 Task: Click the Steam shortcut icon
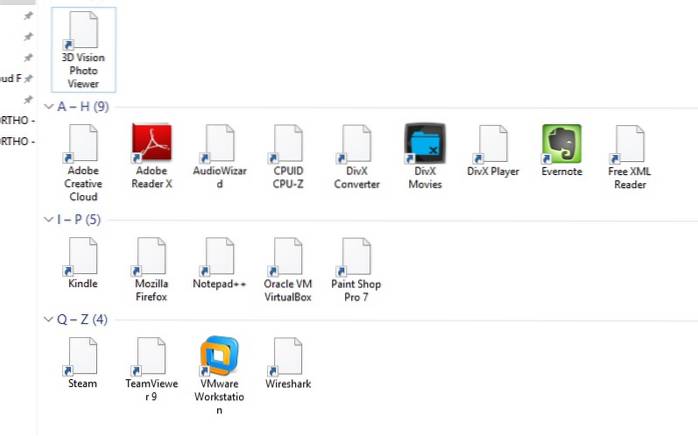(83, 356)
